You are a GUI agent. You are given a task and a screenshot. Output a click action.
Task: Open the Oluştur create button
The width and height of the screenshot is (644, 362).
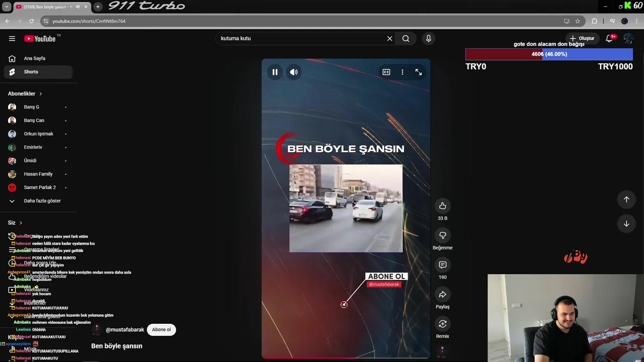point(582,38)
